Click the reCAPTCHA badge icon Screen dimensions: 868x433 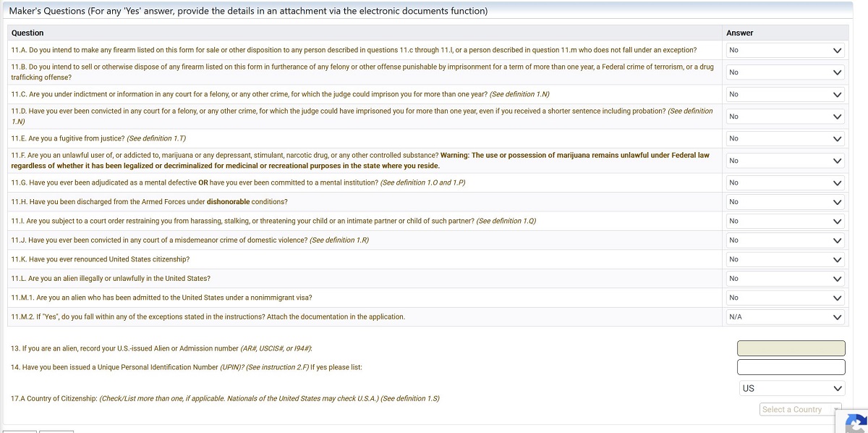856,423
